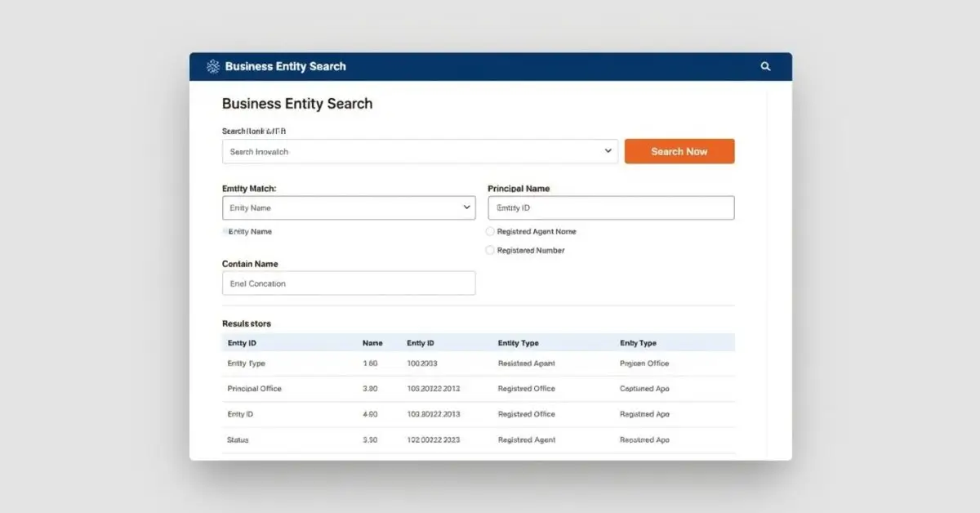
Task: Click the Entity Type column header above Registsed Agent
Action: (x=518, y=343)
